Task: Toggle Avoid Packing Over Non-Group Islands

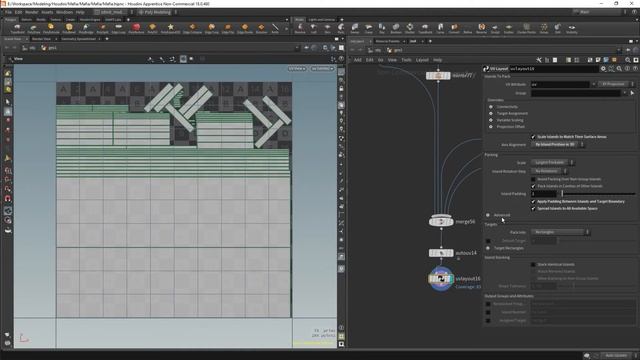Action: click(533, 179)
